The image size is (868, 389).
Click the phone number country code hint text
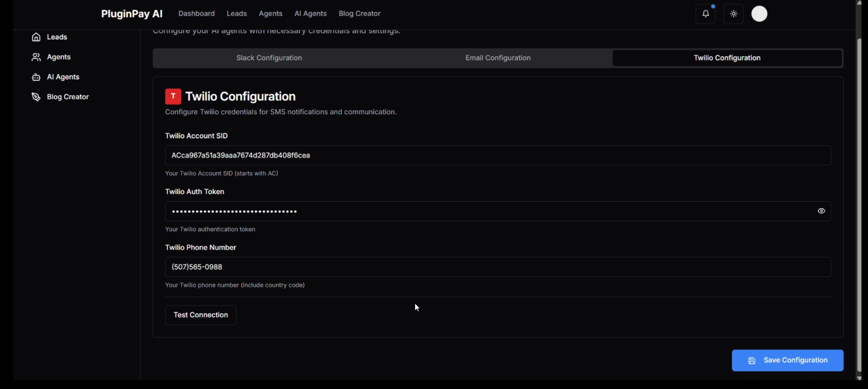pos(235,285)
